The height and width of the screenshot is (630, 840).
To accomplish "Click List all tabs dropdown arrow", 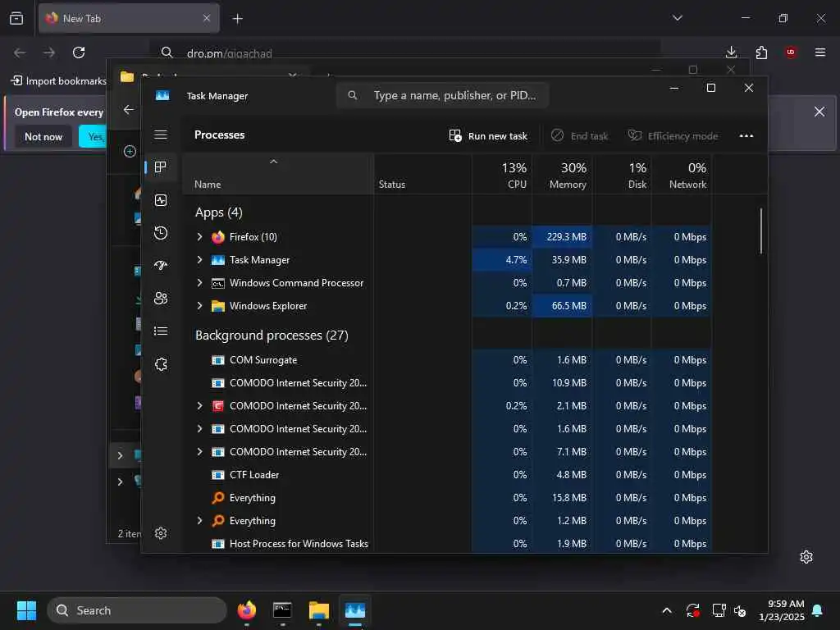I will click(x=678, y=18).
